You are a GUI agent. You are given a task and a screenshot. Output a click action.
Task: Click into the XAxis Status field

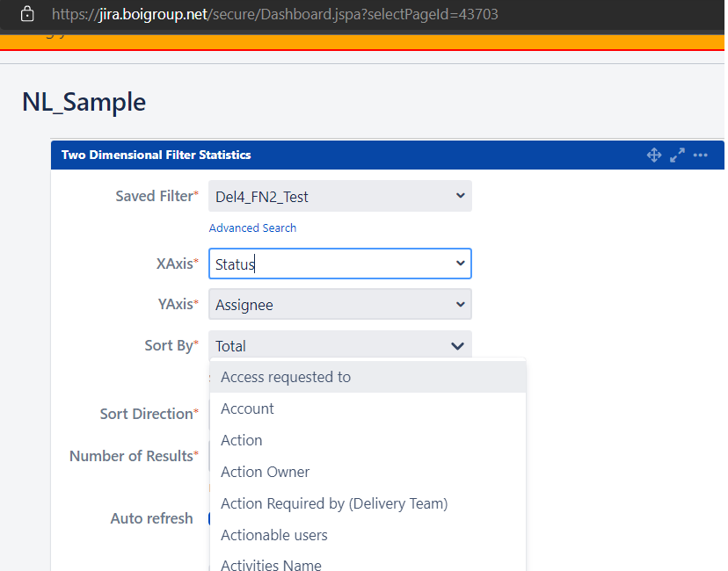pyautogui.click(x=340, y=264)
